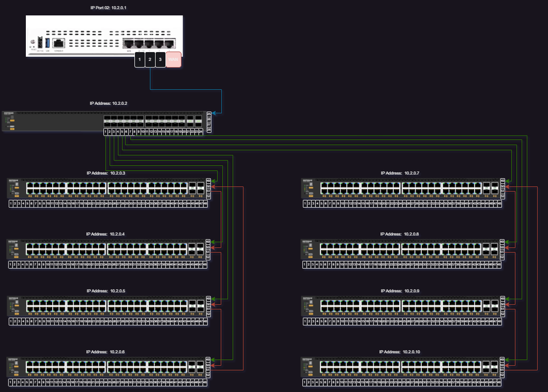Toggle port 3 badge on the firewall
Viewport: 548px width, 392px height.
click(x=160, y=59)
